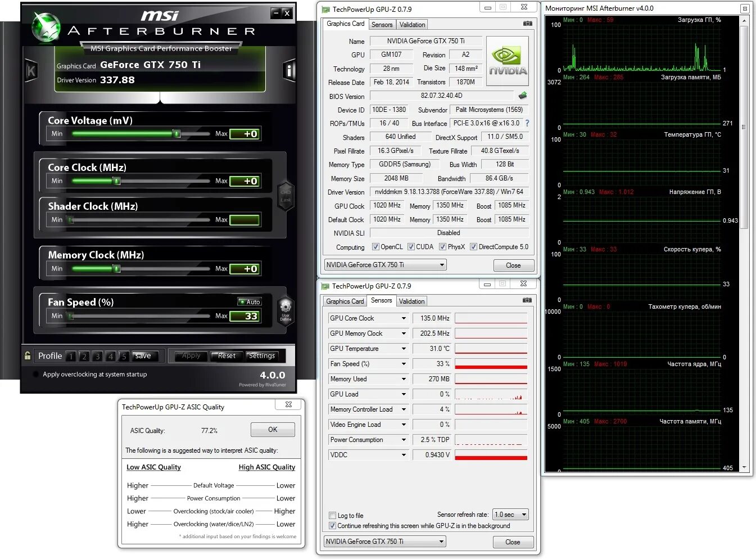
Task: Click the NVIDIA logo in GPU-Z
Action: pos(508,61)
